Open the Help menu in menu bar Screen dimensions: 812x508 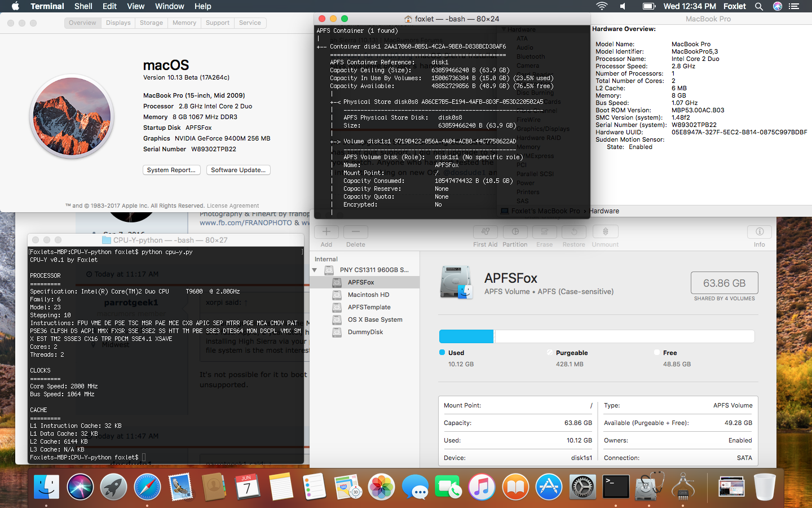[203, 6]
